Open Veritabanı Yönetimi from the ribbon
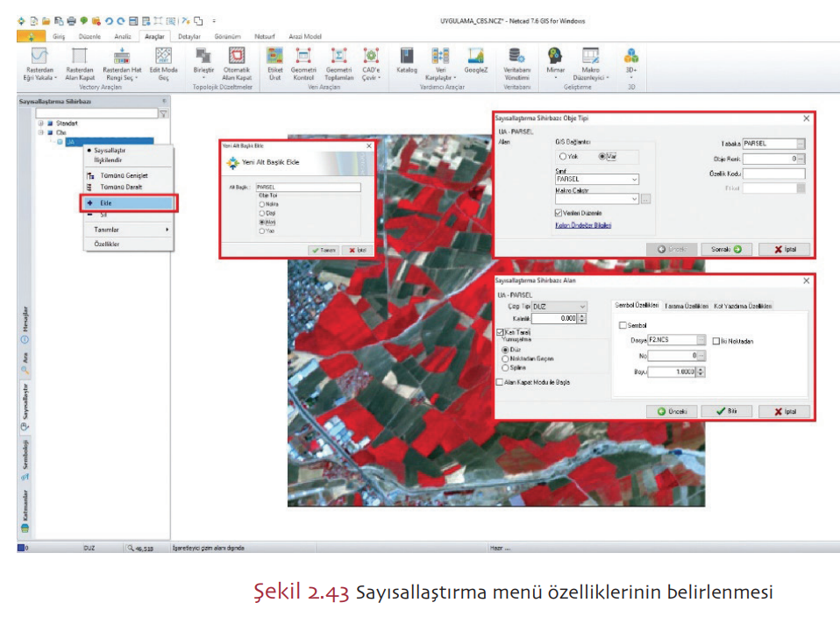The width and height of the screenshot is (840, 624). (516, 58)
